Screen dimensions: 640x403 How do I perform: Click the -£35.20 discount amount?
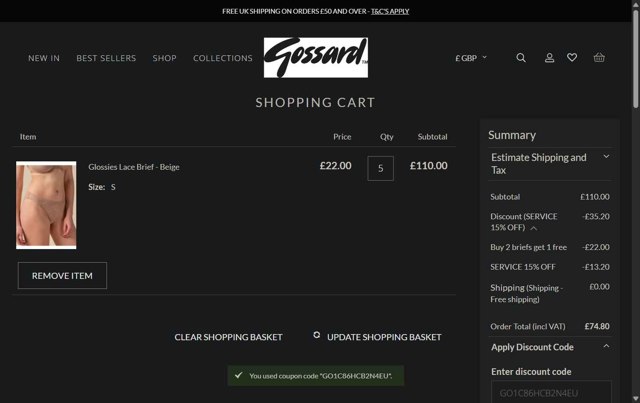pyautogui.click(x=596, y=216)
